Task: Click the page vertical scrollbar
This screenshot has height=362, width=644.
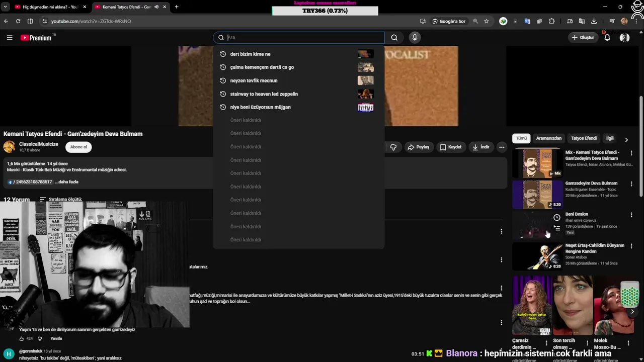Action: click(x=640, y=146)
